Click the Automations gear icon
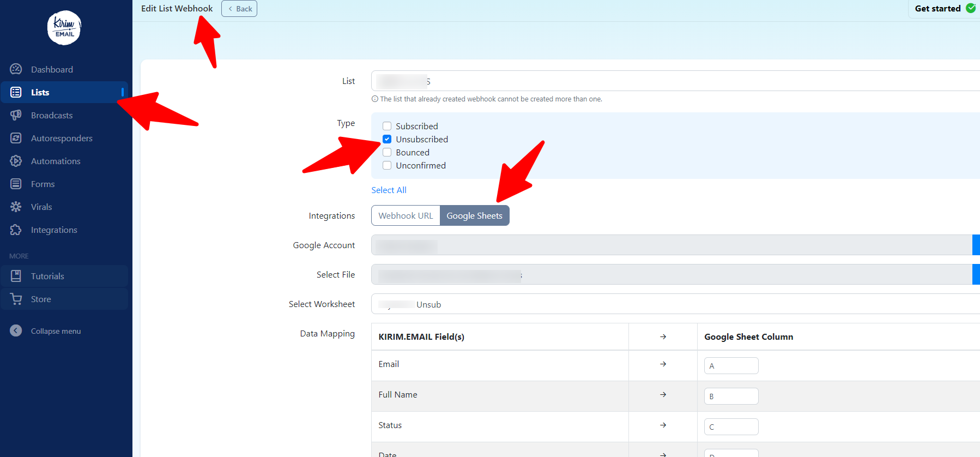The width and height of the screenshot is (980, 457). [16, 161]
